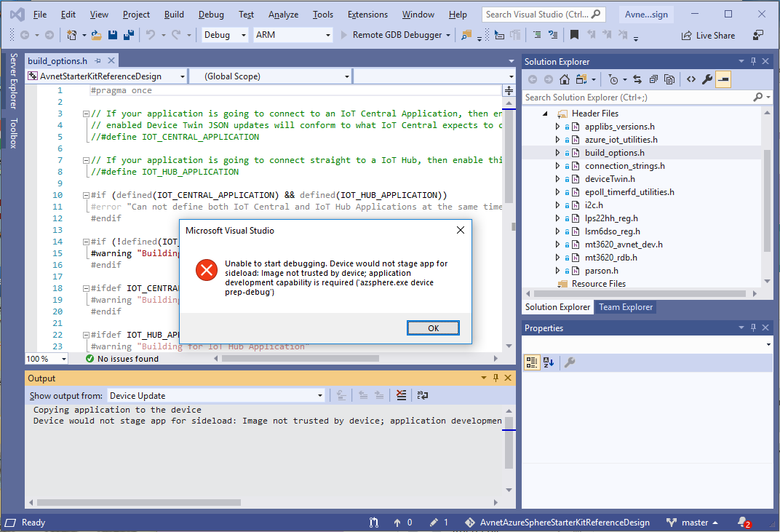Toggle Preview Selected Items in Solution Explorer

point(723,79)
